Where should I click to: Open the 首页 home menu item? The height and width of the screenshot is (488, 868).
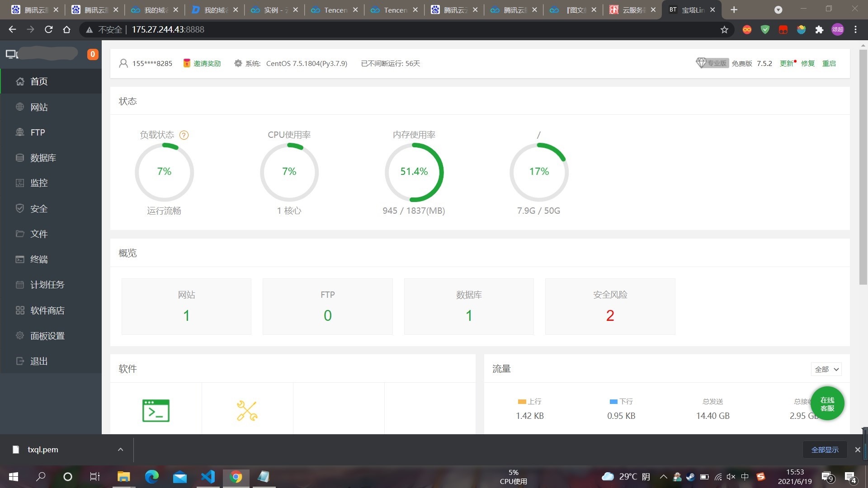[51, 81]
